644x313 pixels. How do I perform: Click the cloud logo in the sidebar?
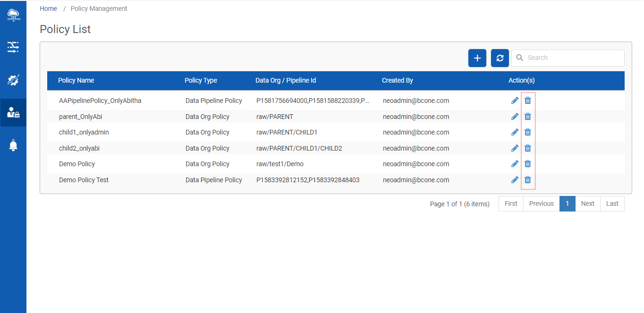13,15
